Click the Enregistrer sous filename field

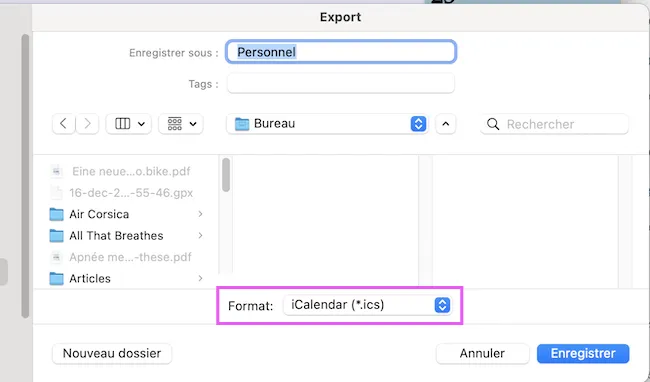click(x=341, y=52)
